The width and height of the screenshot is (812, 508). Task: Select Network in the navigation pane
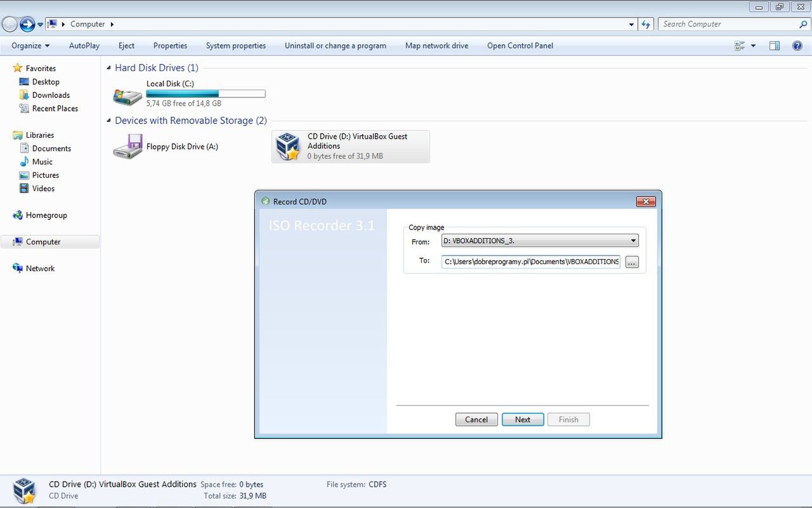pyautogui.click(x=40, y=269)
